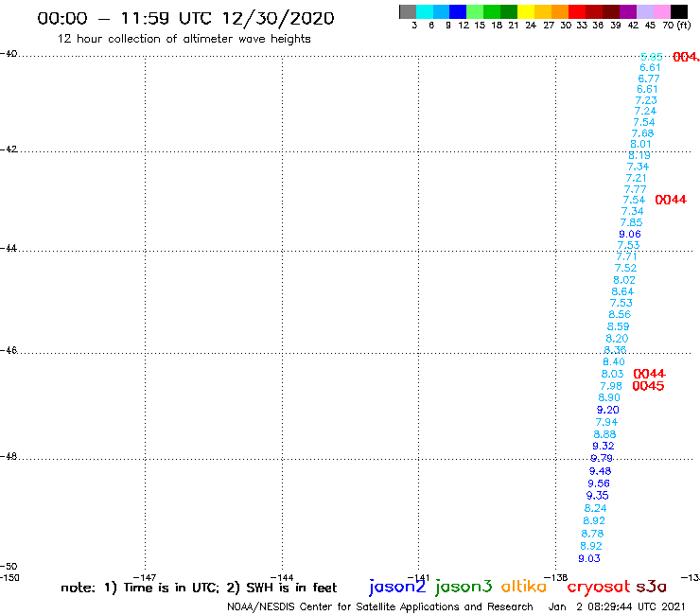Click the latitude axis label -46
This screenshot has width=700, height=615.
(x=9, y=350)
